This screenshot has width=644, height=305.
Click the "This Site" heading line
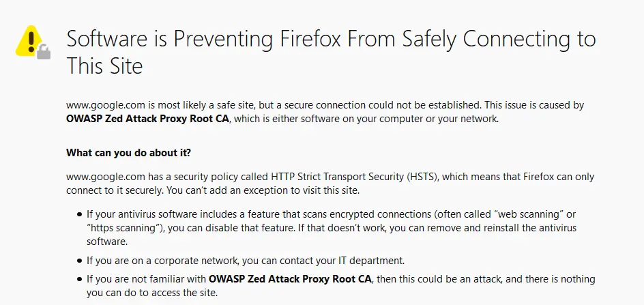[104, 66]
